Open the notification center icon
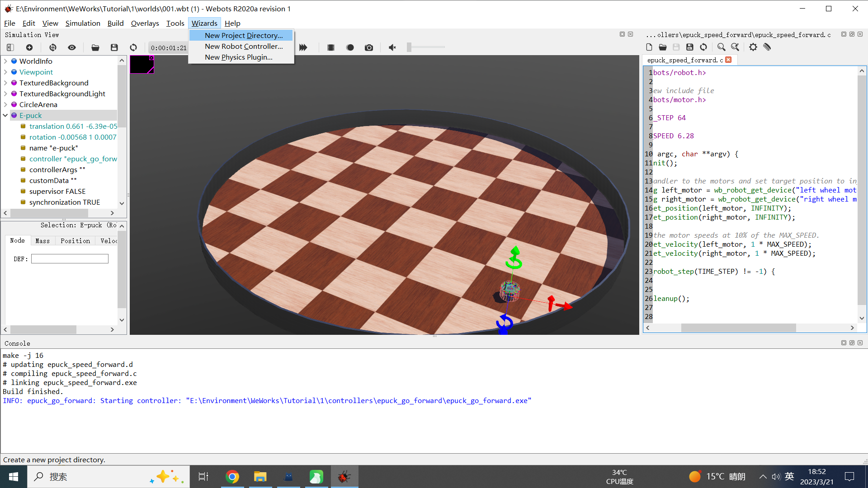The height and width of the screenshot is (488, 868). pos(849,477)
